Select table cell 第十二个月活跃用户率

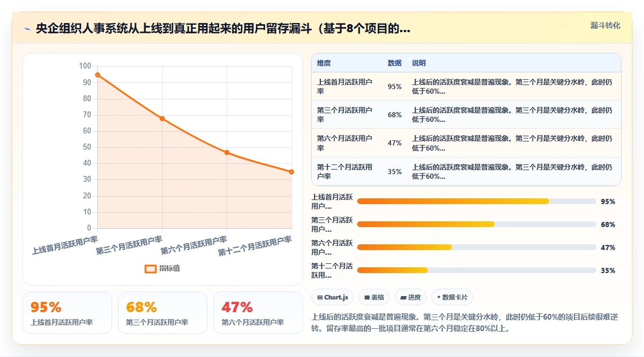point(345,172)
